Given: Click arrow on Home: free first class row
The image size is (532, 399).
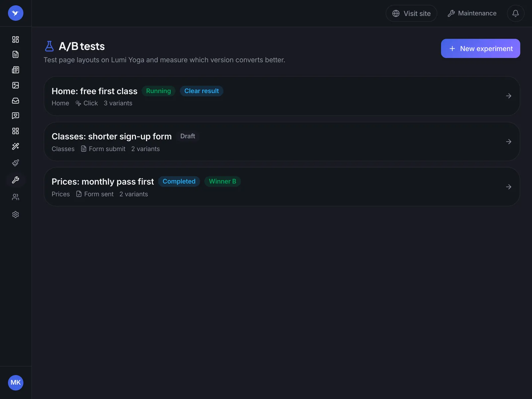Looking at the screenshot, I should click(x=508, y=96).
